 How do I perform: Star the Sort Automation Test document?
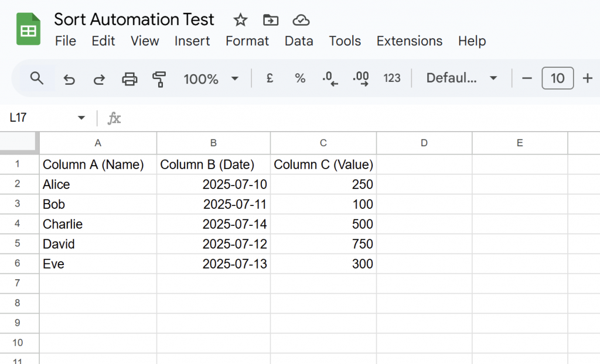[x=240, y=20]
